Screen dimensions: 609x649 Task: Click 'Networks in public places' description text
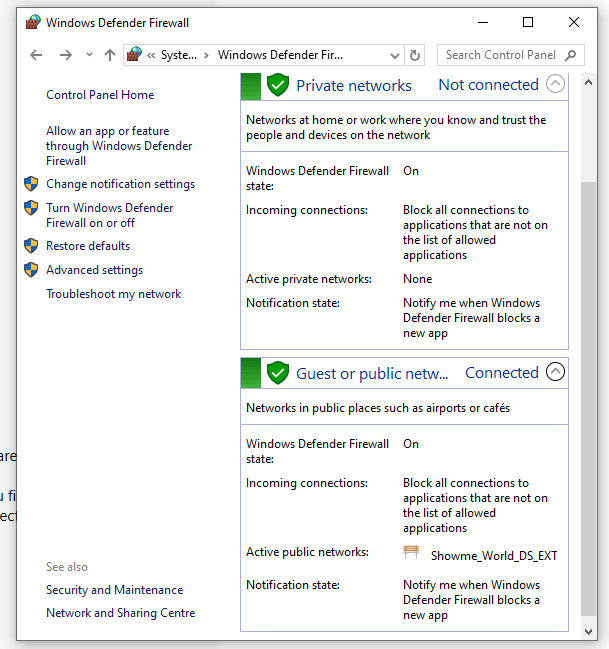coord(378,408)
